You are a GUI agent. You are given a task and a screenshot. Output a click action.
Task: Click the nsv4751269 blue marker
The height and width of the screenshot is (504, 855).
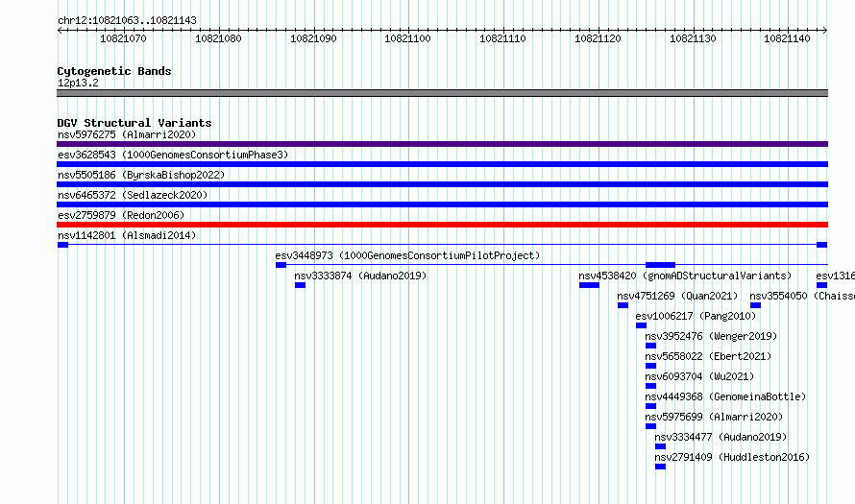pyautogui.click(x=623, y=305)
